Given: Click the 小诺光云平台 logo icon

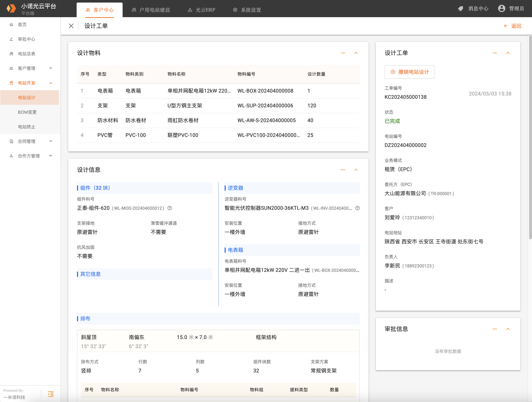Looking at the screenshot, I should click(11, 8).
